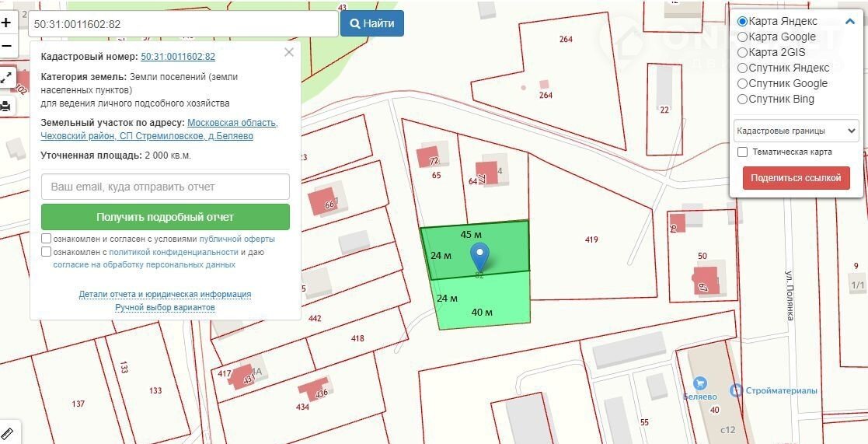Switch to Спутник Яндекс layer

[x=742, y=68]
